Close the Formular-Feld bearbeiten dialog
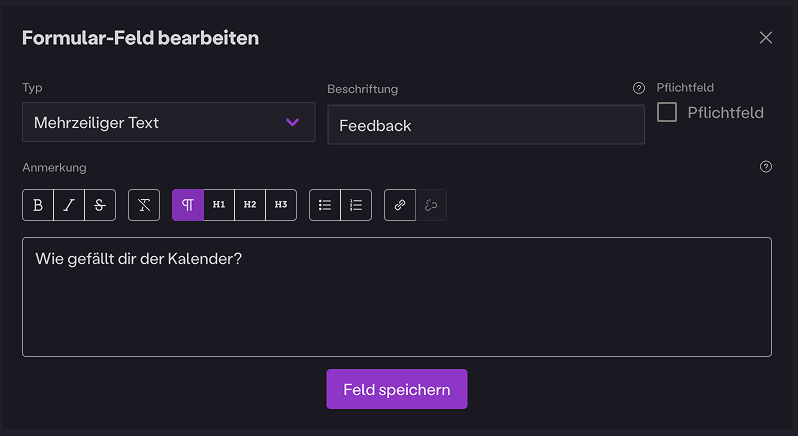Viewport: 798px width, 436px height. coord(766,38)
